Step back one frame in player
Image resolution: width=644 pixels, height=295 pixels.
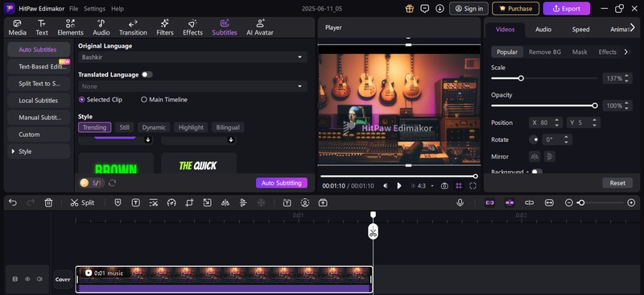click(386, 186)
